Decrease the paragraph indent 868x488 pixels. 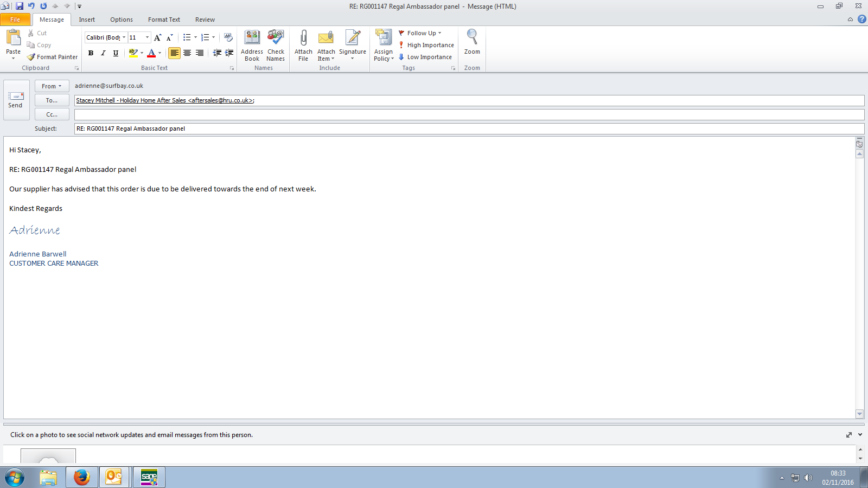click(x=217, y=53)
